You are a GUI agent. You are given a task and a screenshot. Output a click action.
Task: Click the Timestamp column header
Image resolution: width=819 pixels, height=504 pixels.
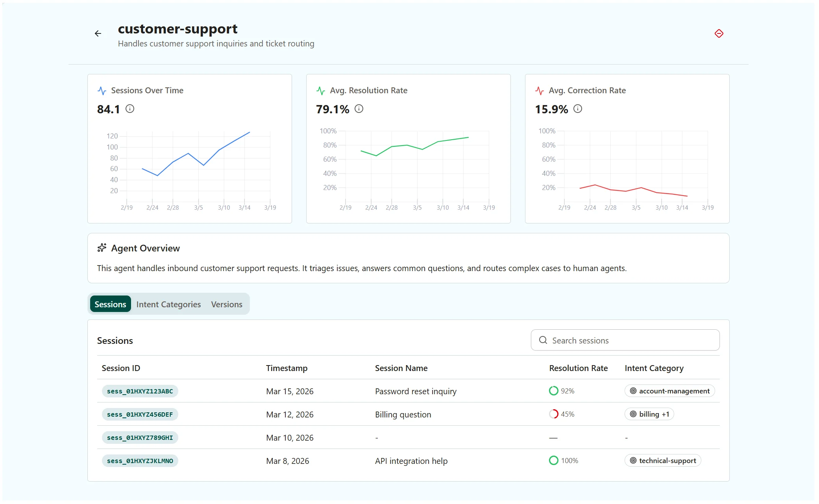287,368
